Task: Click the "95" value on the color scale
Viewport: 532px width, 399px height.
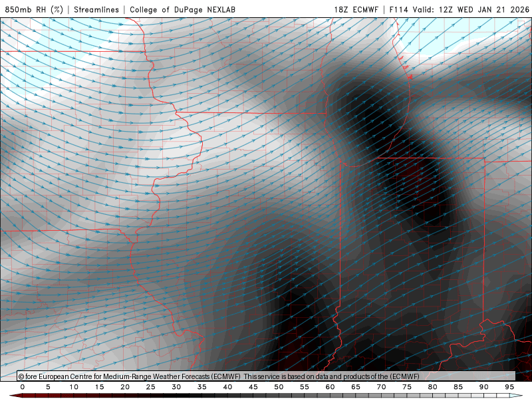Action: (x=509, y=387)
